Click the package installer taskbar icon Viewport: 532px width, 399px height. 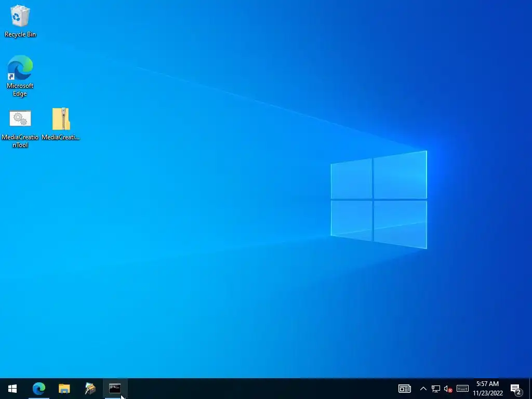(x=90, y=389)
